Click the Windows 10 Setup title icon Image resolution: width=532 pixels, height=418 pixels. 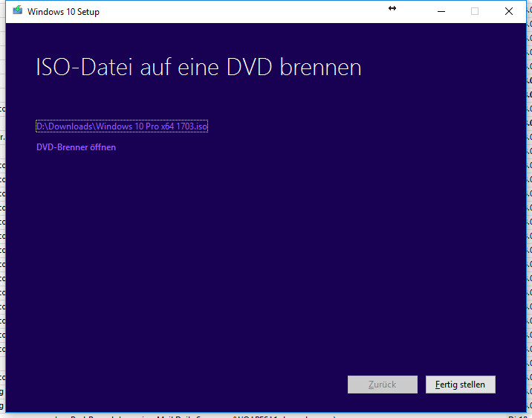pyautogui.click(x=17, y=11)
